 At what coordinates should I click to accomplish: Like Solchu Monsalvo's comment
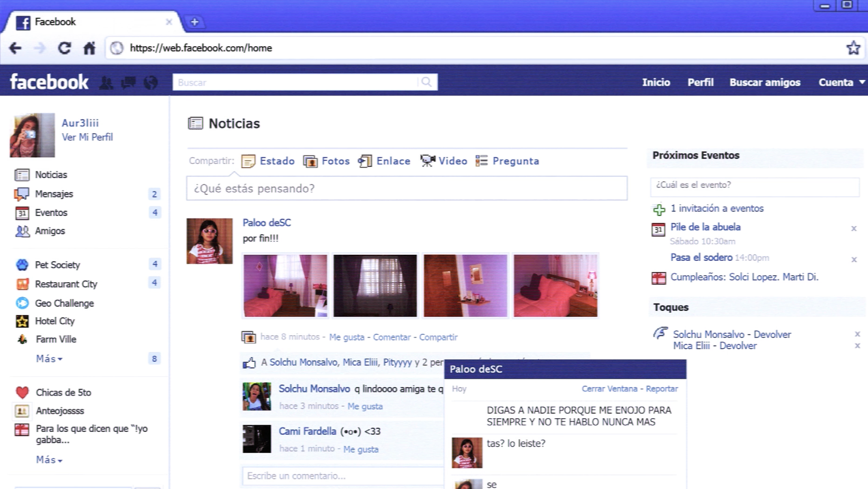point(365,406)
